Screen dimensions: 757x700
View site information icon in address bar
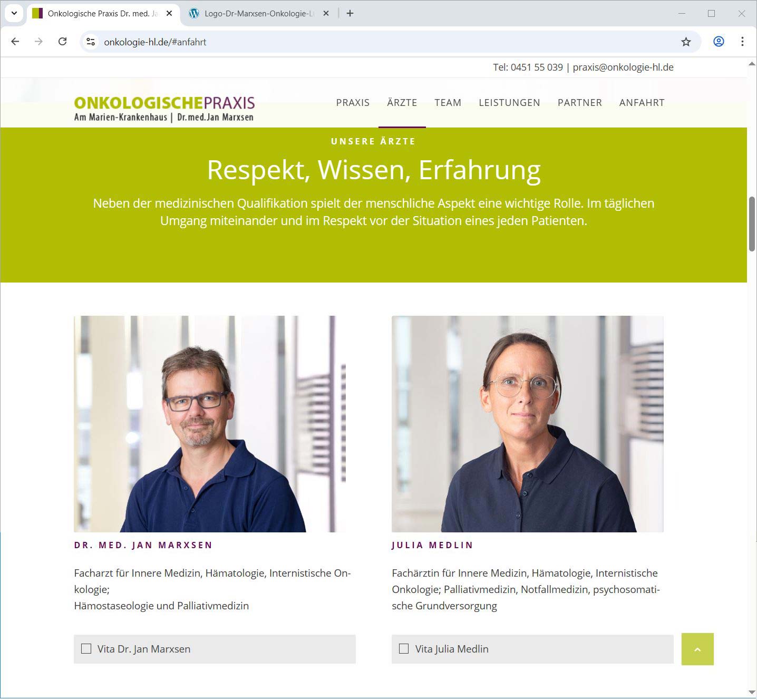click(91, 42)
